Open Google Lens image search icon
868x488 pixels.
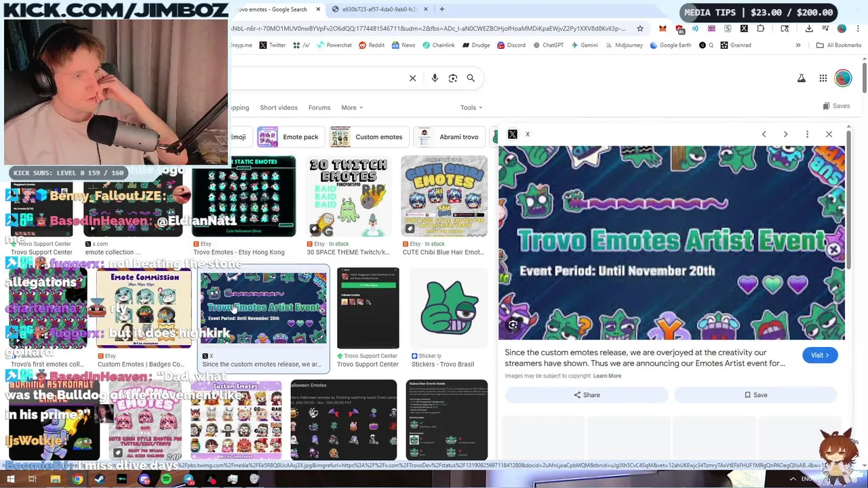(x=453, y=78)
